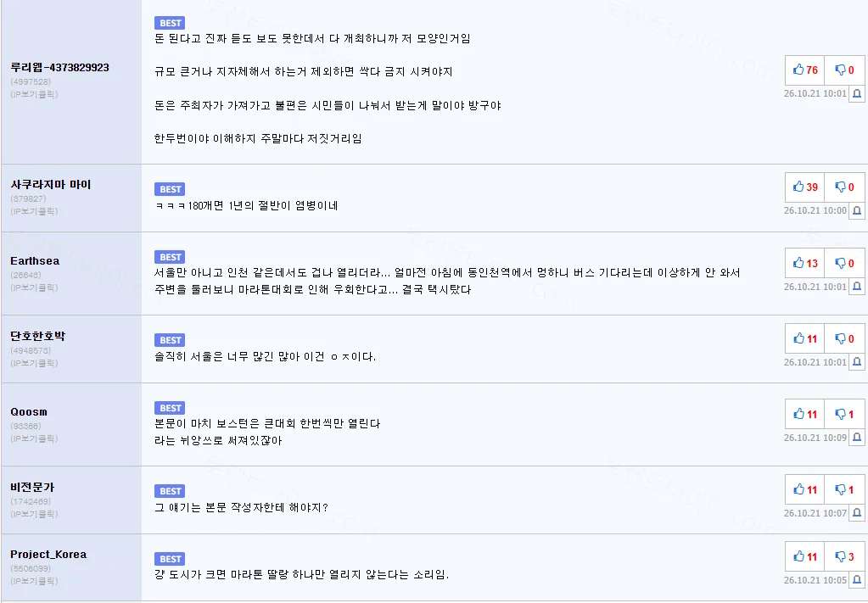This screenshot has width=868, height=603.
Task: Dislike Earthsea's comment
Action: point(844,263)
